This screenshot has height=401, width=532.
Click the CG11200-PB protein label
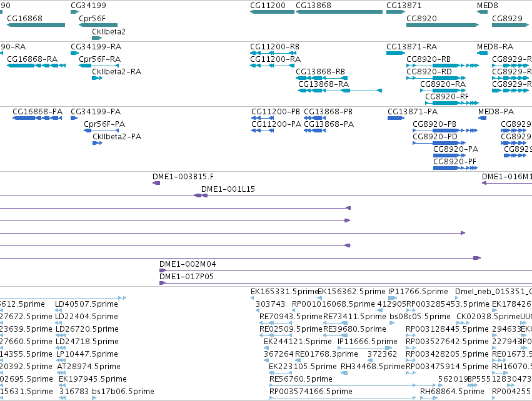tap(276, 112)
